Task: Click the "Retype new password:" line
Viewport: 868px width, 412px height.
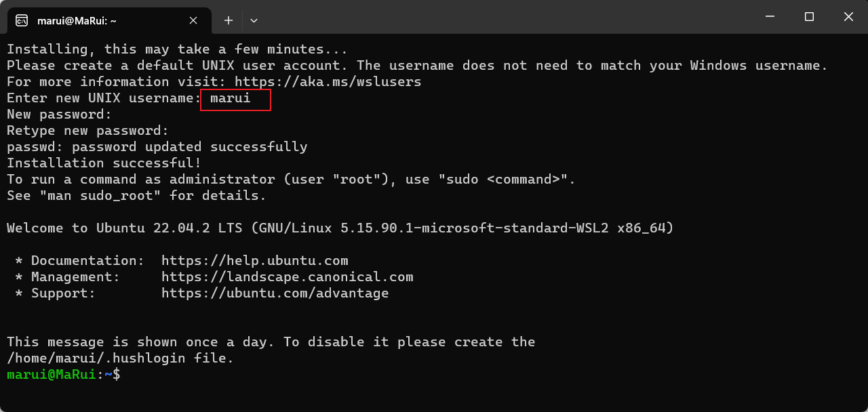Action: (87, 131)
